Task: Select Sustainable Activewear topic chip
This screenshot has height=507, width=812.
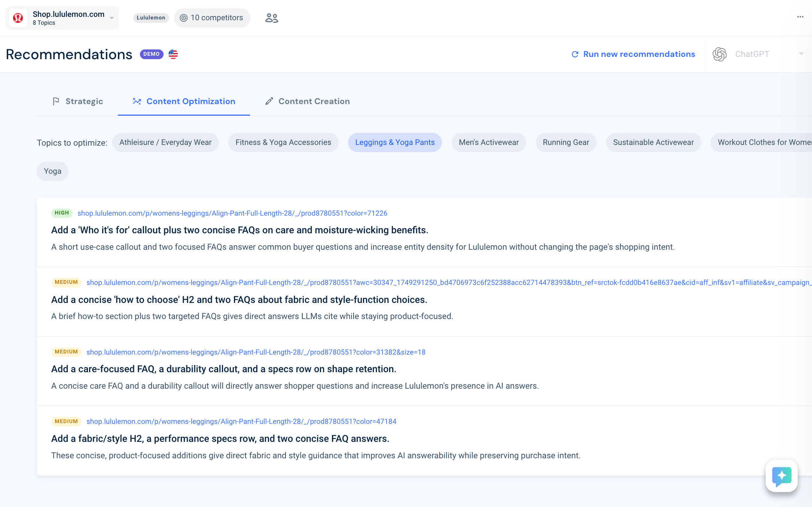Action: [x=653, y=142]
